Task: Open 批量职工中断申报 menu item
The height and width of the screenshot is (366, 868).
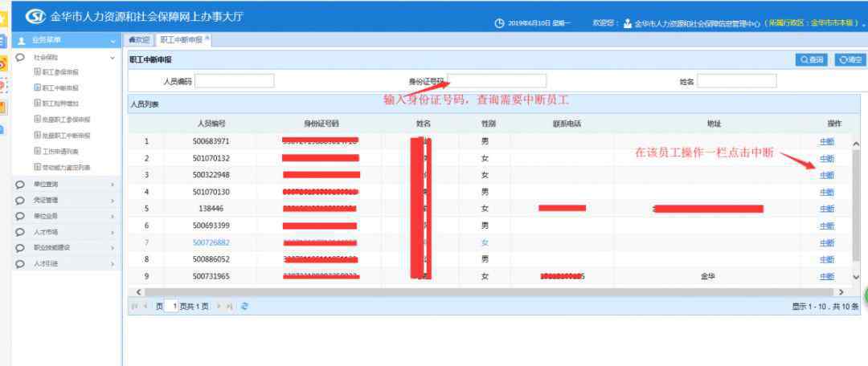Action: point(66,136)
